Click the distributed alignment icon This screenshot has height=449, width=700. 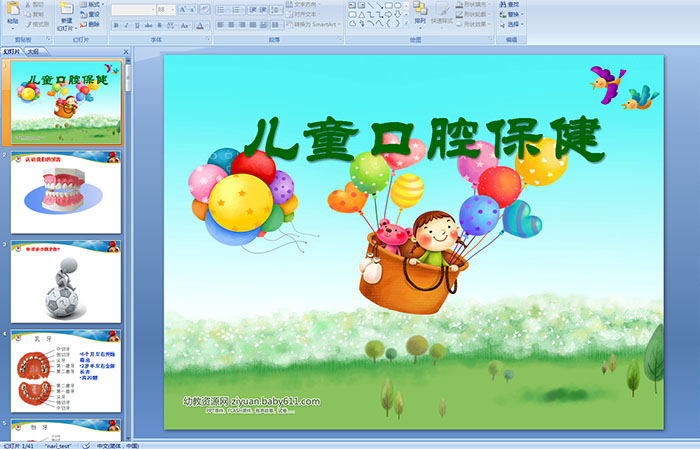(263, 25)
